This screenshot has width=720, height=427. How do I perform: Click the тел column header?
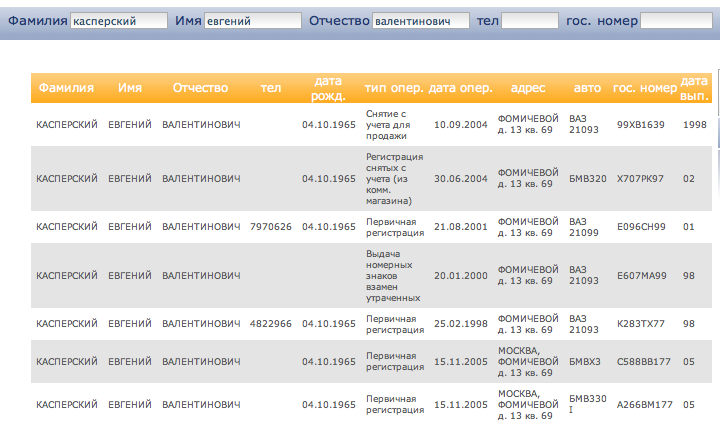(271, 88)
